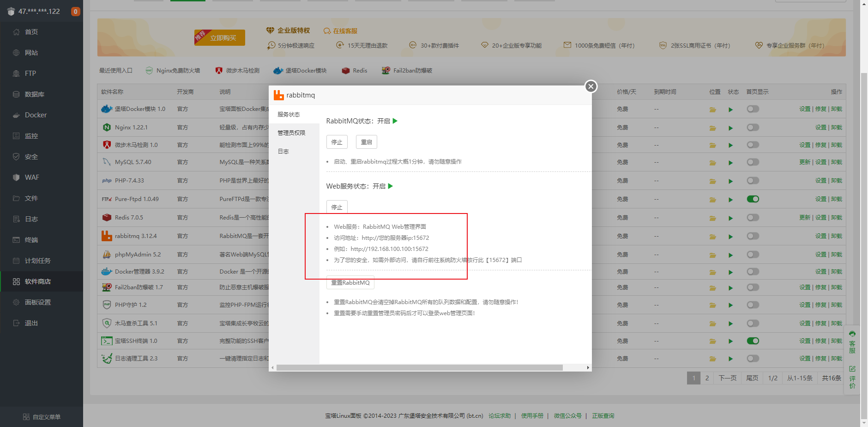
Task: Toggle 首页显示 for Redis 7.0.5 row
Action: click(x=753, y=217)
